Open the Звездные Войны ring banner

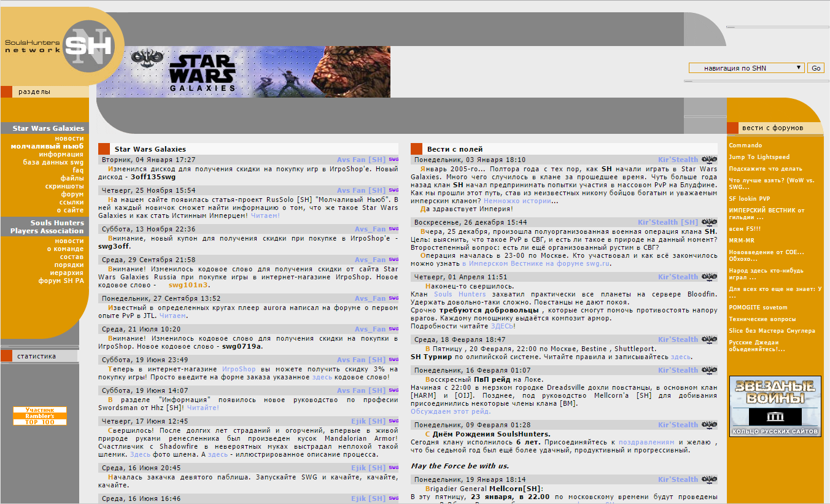point(775,406)
